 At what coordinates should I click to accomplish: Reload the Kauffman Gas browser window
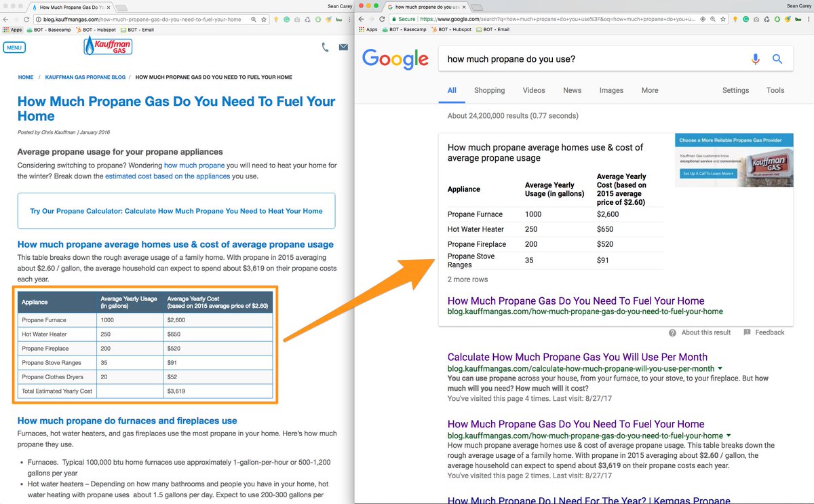click(x=26, y=20)
